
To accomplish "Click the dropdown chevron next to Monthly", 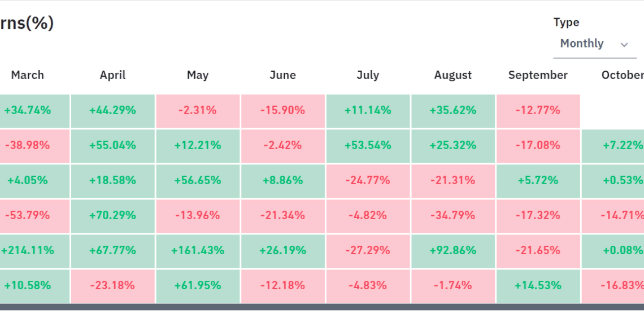I will point(624,45).
